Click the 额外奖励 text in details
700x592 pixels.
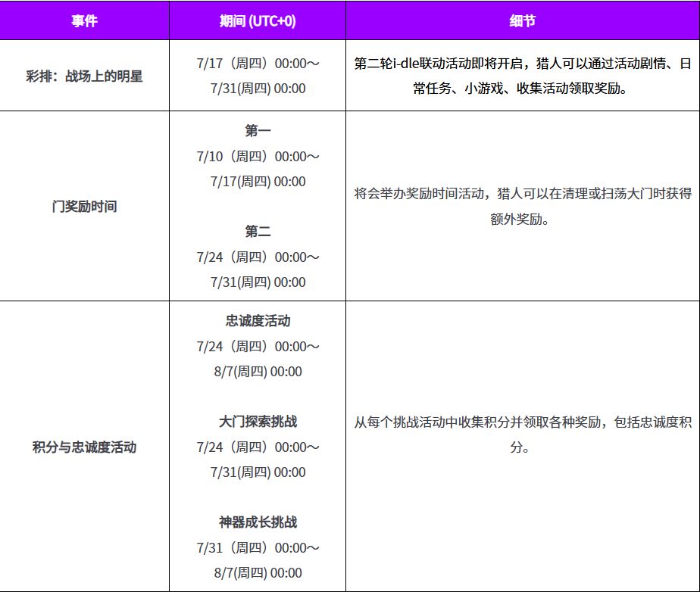516,219
